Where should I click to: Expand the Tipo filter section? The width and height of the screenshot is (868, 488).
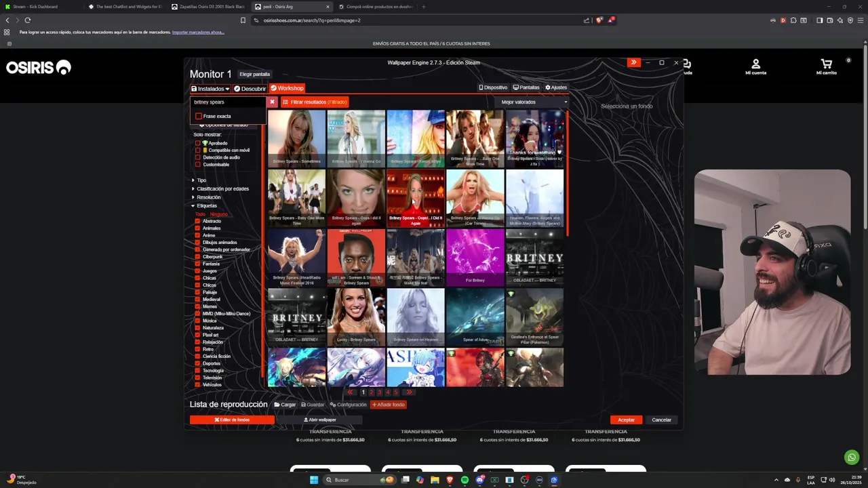(199, 180)
